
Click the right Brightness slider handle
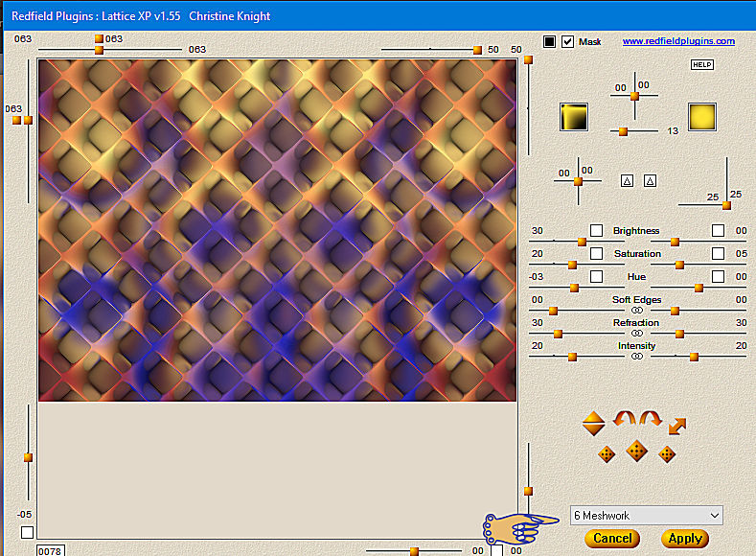(x=675, y=242)
